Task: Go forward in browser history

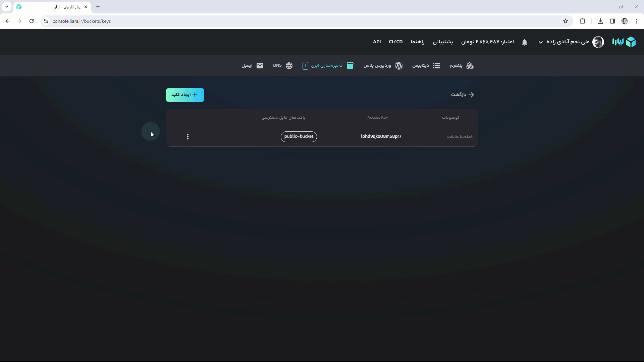Action: pyautogui.click(x=19, y=21)
